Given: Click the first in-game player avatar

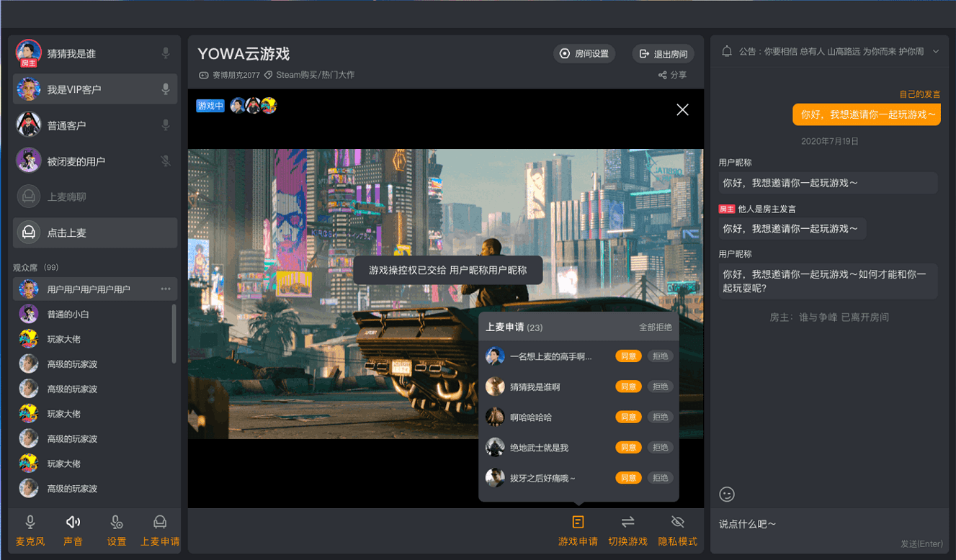Looking at the screenshot, I should [238, 106].
